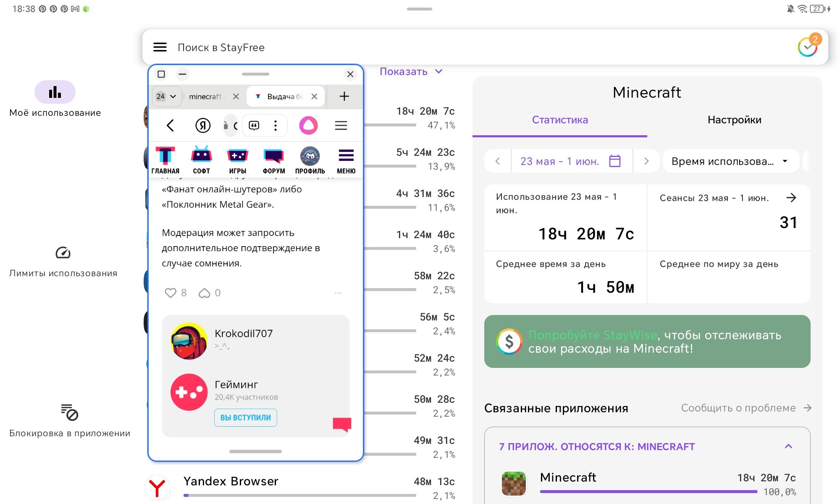Screen dimensions: 840x504
Task: Tap the 1ч 24м 40с usage entry
Action: (425, 241)
